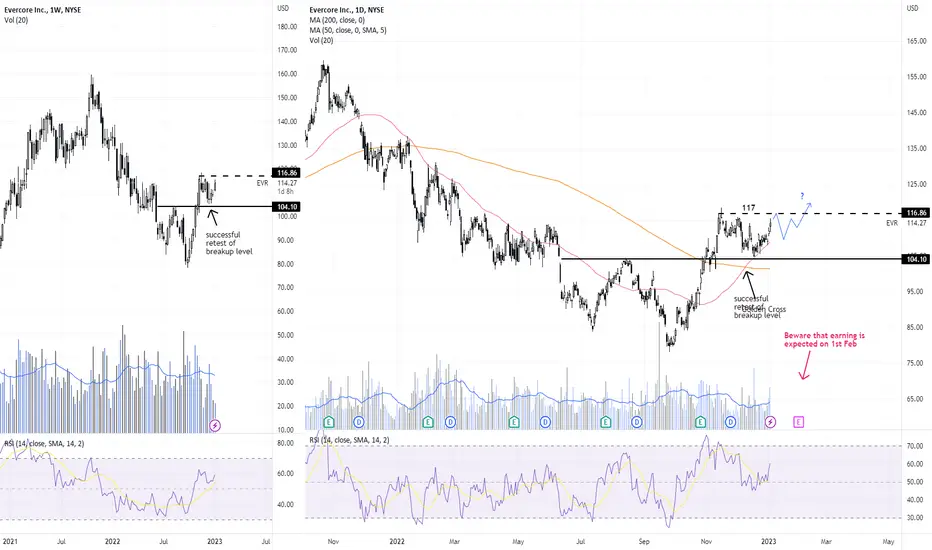Select the EVR ticker label on daily chart

(892, 223)
